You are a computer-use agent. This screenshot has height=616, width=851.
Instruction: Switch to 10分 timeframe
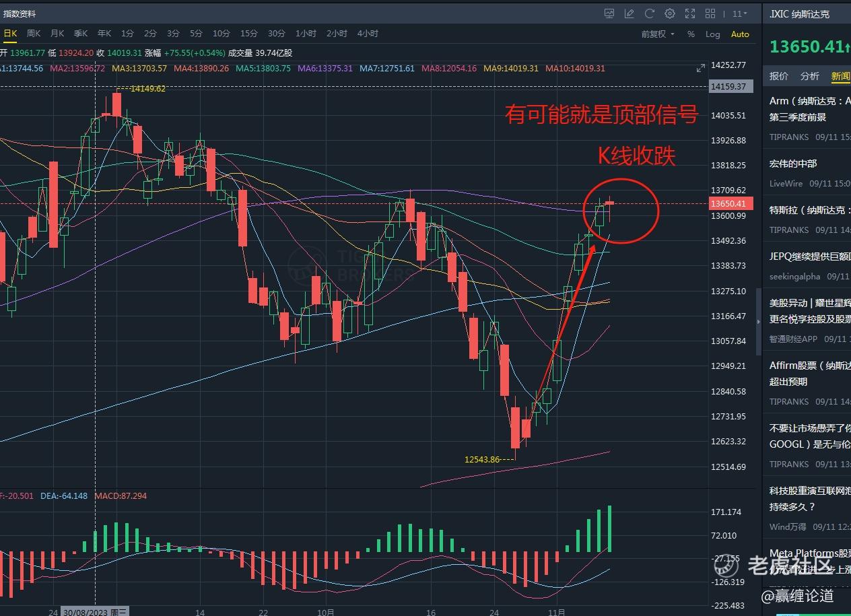[x=221, y=33]
